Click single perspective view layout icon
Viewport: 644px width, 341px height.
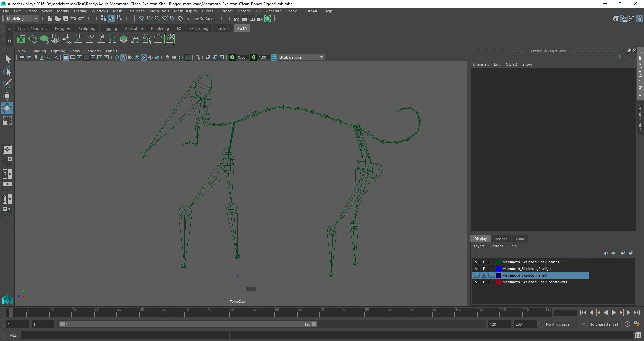[x=7, y=149]
